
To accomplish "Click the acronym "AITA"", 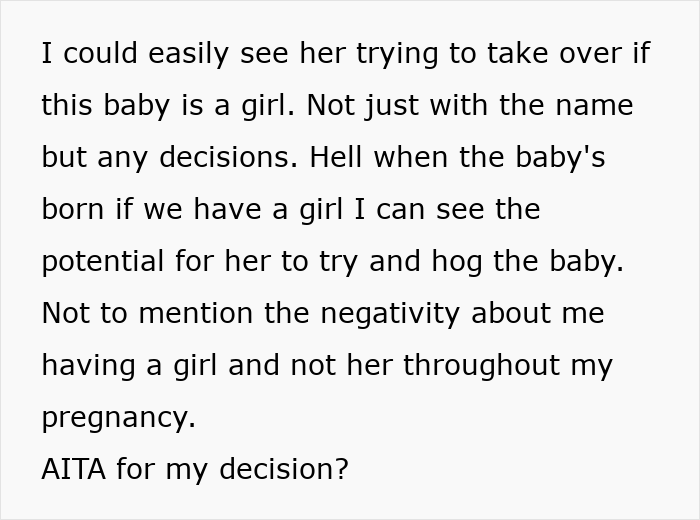I will 71,469.
